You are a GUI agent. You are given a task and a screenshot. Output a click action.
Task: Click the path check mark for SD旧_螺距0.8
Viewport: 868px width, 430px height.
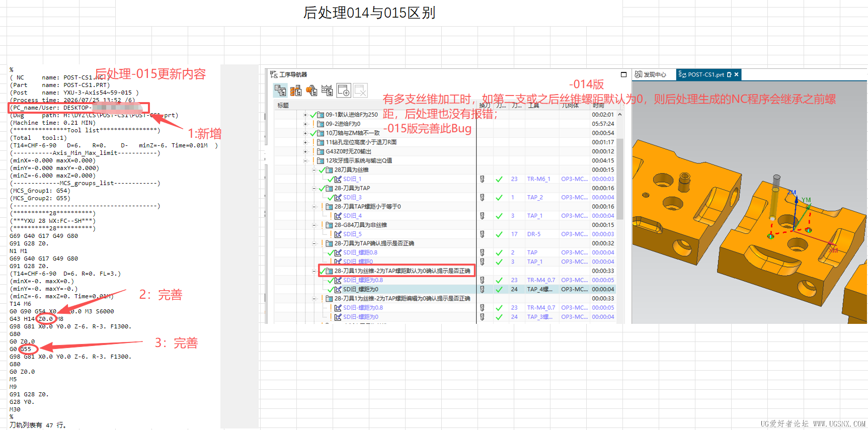tap(499, 252)
